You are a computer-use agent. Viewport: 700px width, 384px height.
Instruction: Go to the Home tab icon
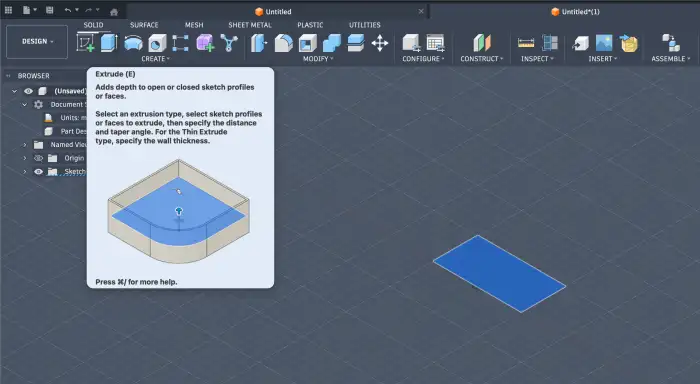(114, 12)
